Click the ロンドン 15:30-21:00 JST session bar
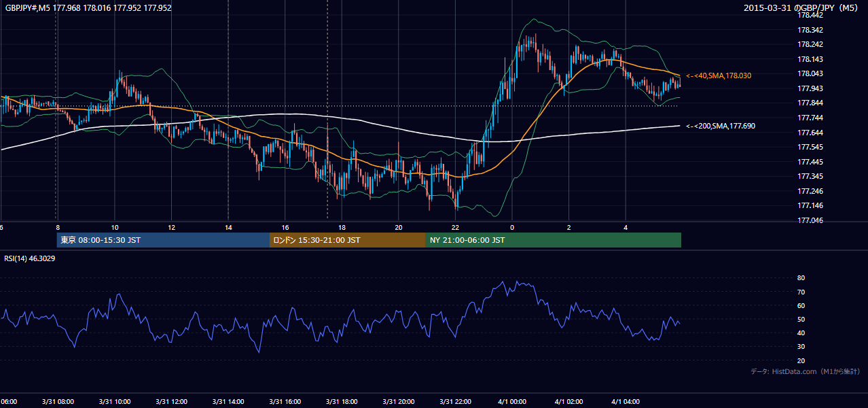Screen dimensions: 868x408 coord(348,240)
